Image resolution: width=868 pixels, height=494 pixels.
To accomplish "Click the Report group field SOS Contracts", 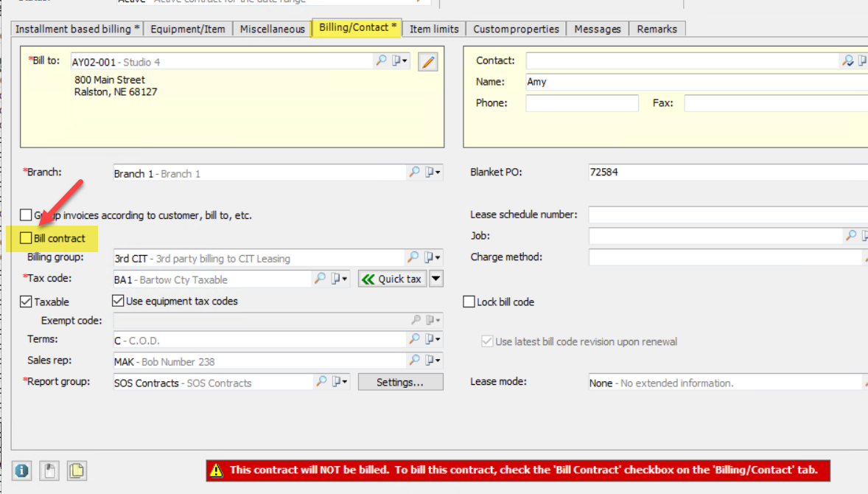I will (212, 382).
